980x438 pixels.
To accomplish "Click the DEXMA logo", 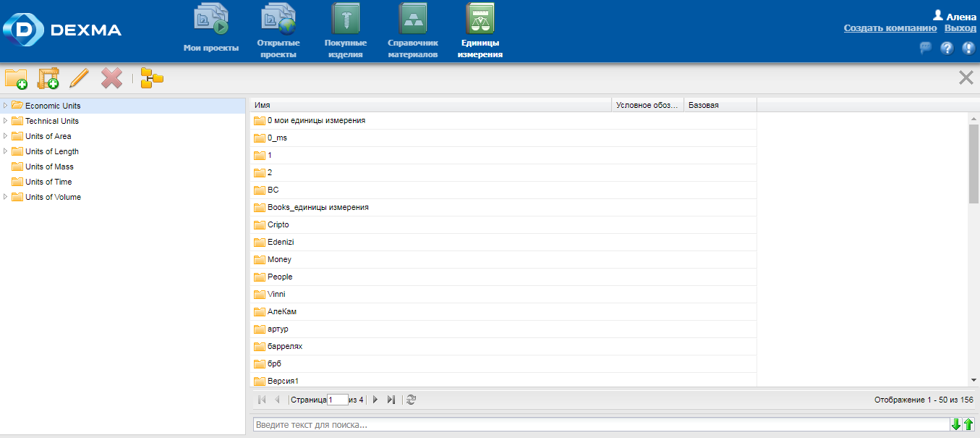I will point(62,30).
